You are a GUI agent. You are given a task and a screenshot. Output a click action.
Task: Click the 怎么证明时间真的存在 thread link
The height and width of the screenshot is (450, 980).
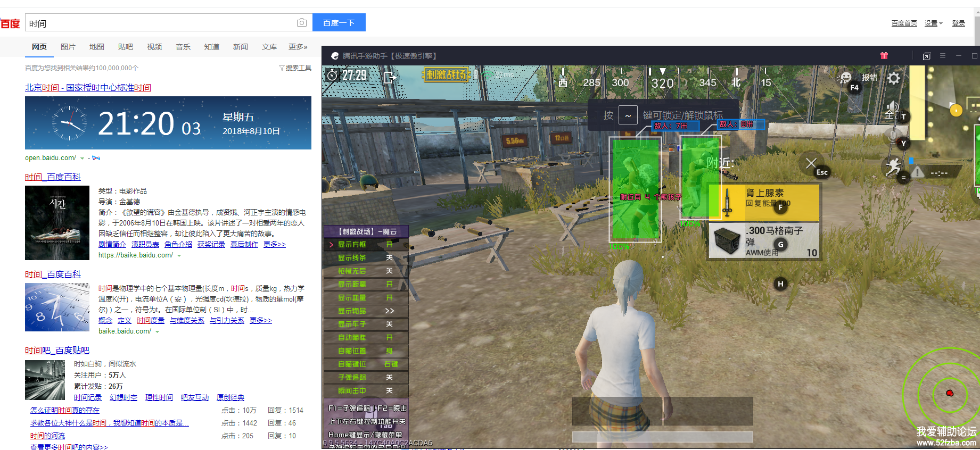pyautogui.click(x=65, y=410)
